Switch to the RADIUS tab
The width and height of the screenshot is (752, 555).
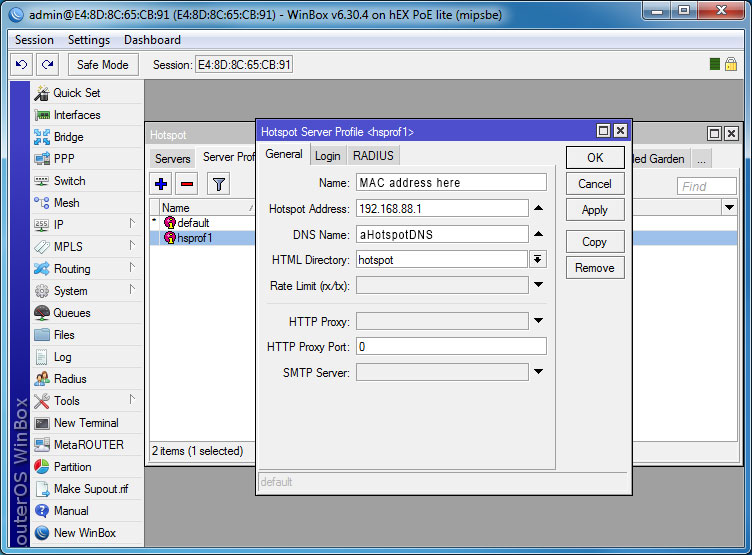[x=373, y=156]
